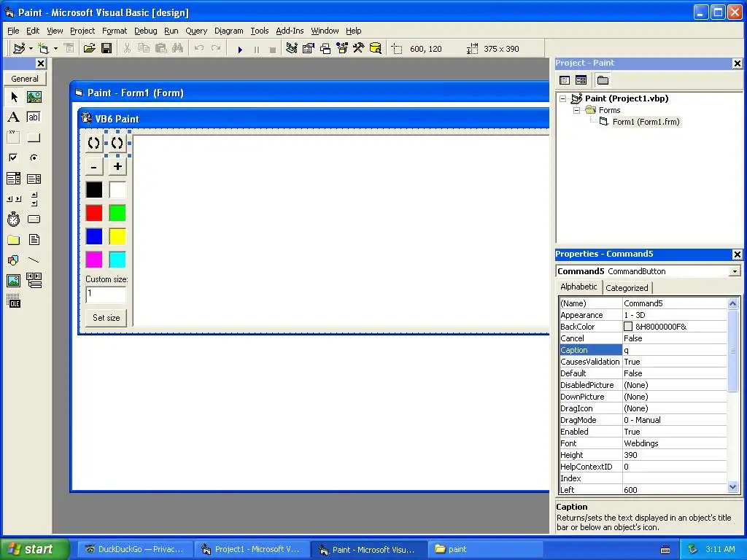Click the left rotate-arrows button on form
This screenshot has height=560, width=747.
94,143
